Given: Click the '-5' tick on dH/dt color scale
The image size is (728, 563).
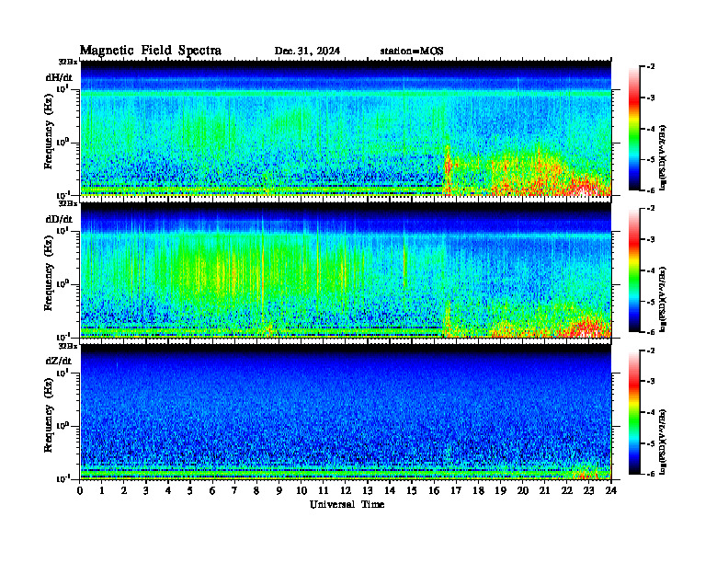Looking at the screenshot, I should [x=652, y=159].
